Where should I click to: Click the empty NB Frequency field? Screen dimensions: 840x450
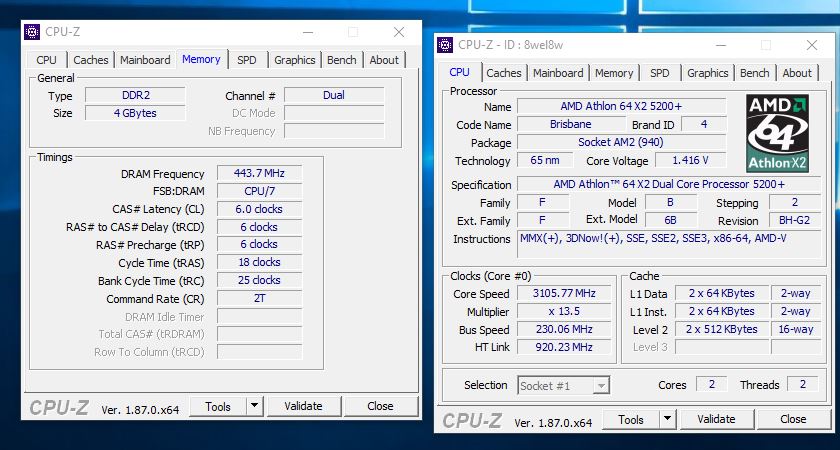coord(334,131)
